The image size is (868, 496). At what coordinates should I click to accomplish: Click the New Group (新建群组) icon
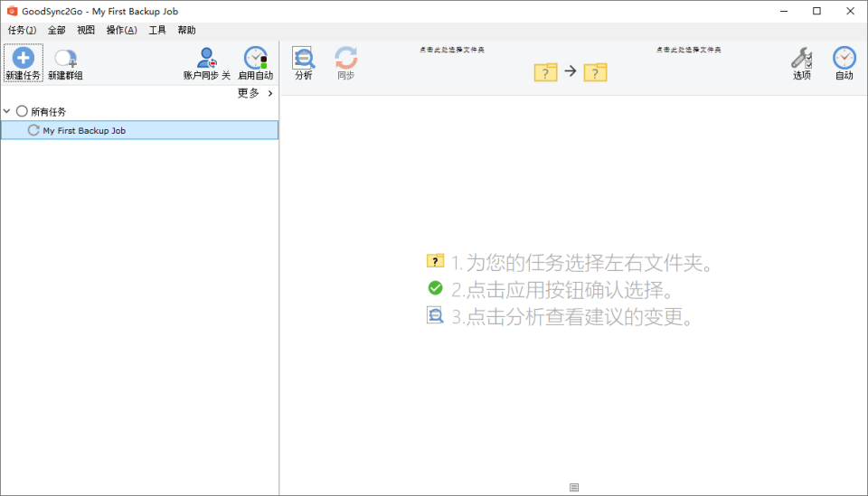65,58
